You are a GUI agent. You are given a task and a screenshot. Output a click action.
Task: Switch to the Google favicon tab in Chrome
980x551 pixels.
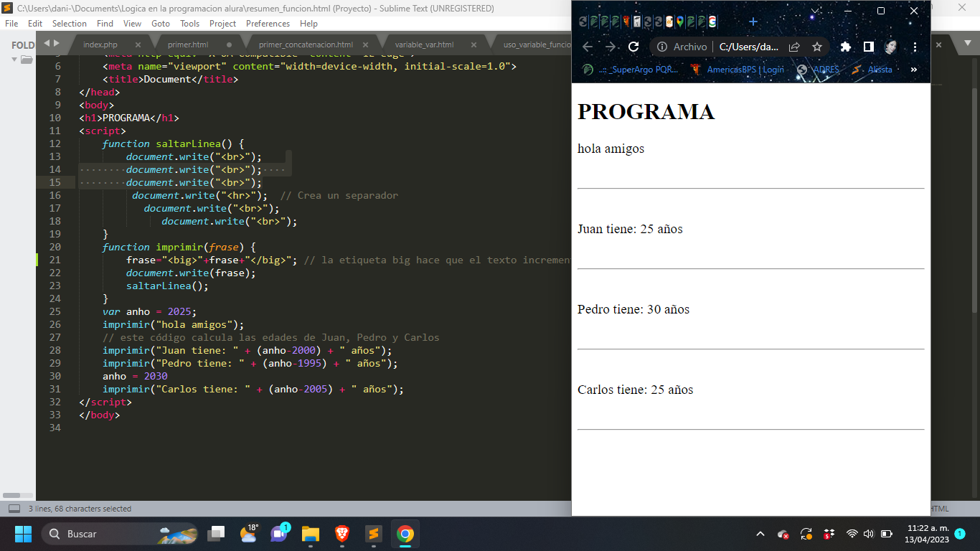click(x=712, y=22)
